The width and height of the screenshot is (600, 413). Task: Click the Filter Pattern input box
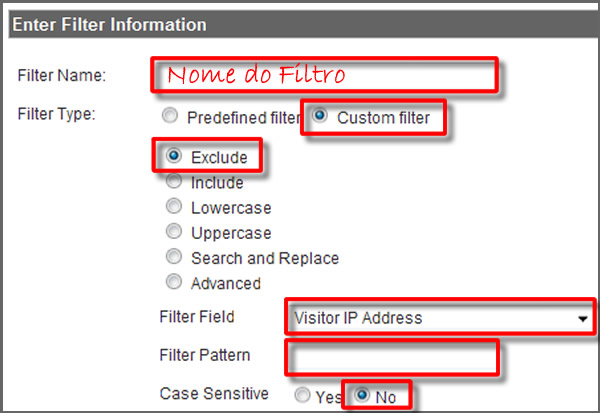(x=390, y=355)
